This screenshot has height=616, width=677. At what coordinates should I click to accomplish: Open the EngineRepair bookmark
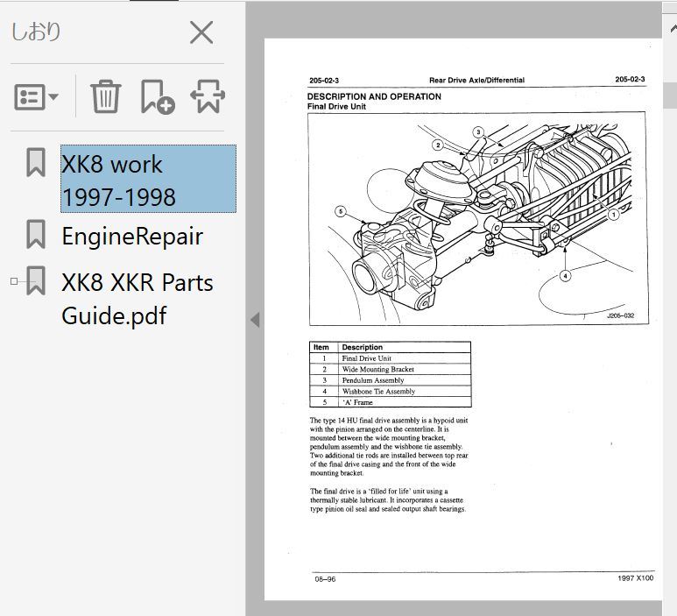point(132,237)
